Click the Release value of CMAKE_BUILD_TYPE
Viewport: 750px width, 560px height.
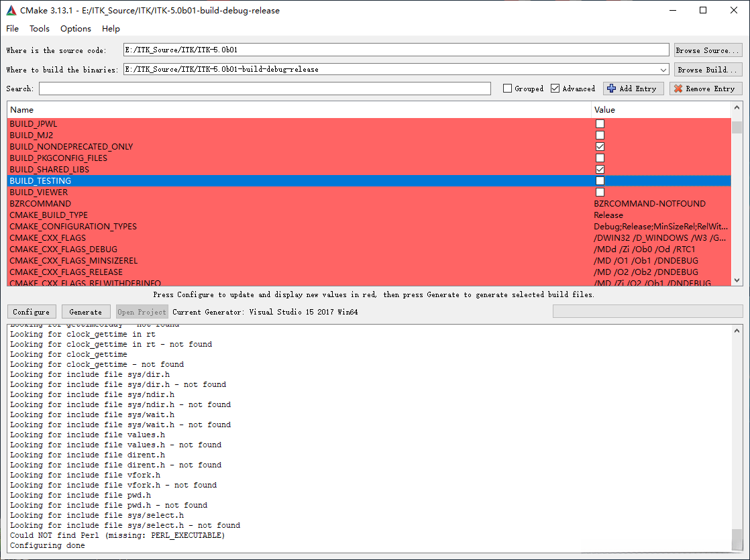[608, 215]
